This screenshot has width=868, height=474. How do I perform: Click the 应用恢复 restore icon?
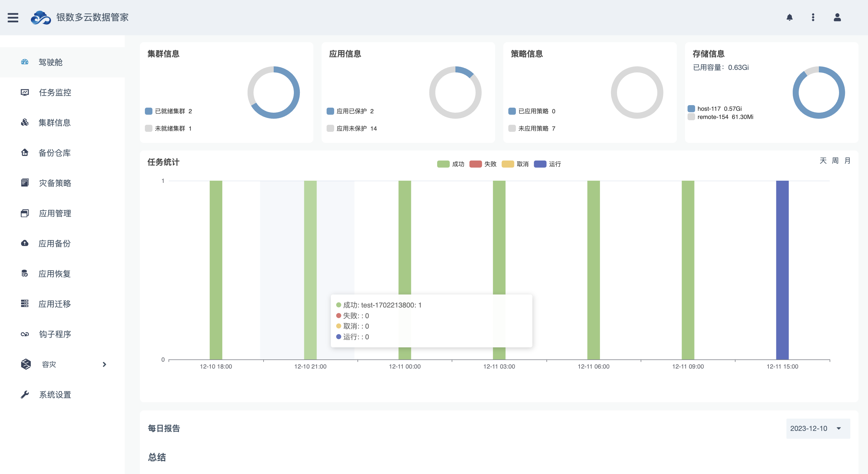pyautogui.click(x=25, y=274)
